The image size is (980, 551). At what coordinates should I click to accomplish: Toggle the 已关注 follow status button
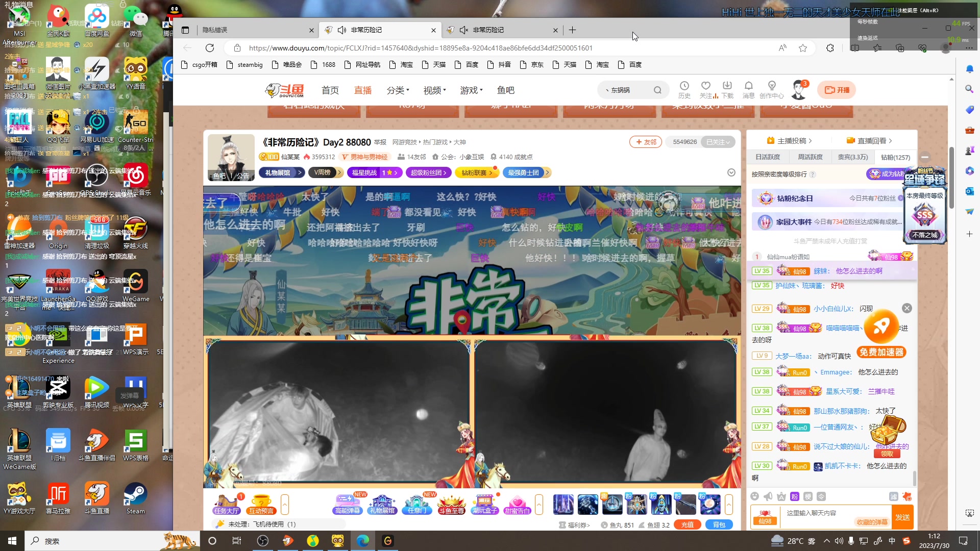[x=718, y=142]
